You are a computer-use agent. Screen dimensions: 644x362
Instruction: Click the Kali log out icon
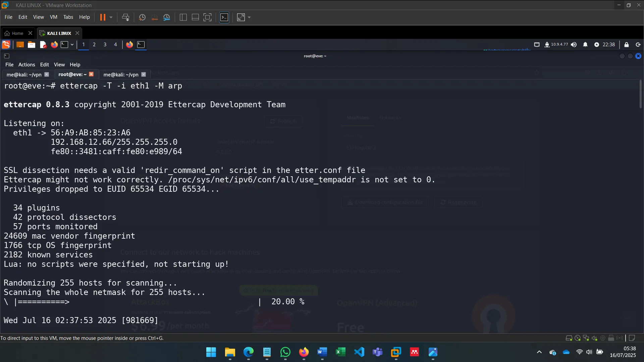[x=638, y=45]
